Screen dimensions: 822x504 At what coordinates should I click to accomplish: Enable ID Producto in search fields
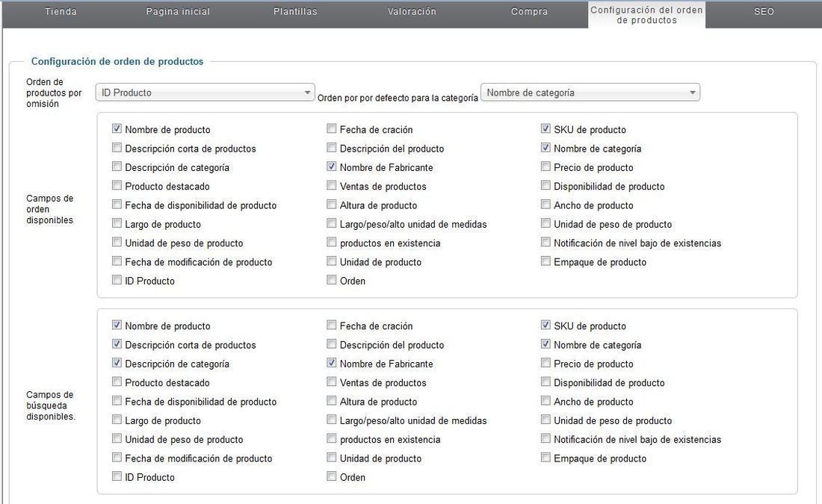pos(117,476)
